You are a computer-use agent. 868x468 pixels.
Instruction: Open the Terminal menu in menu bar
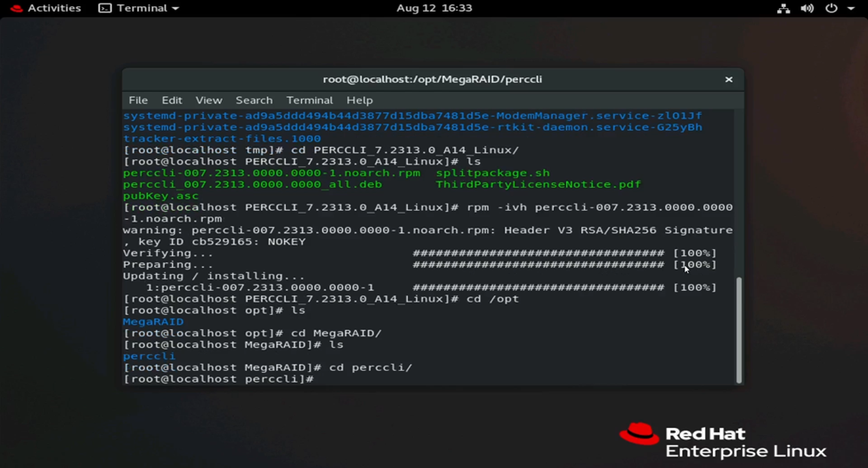point(310,101)
